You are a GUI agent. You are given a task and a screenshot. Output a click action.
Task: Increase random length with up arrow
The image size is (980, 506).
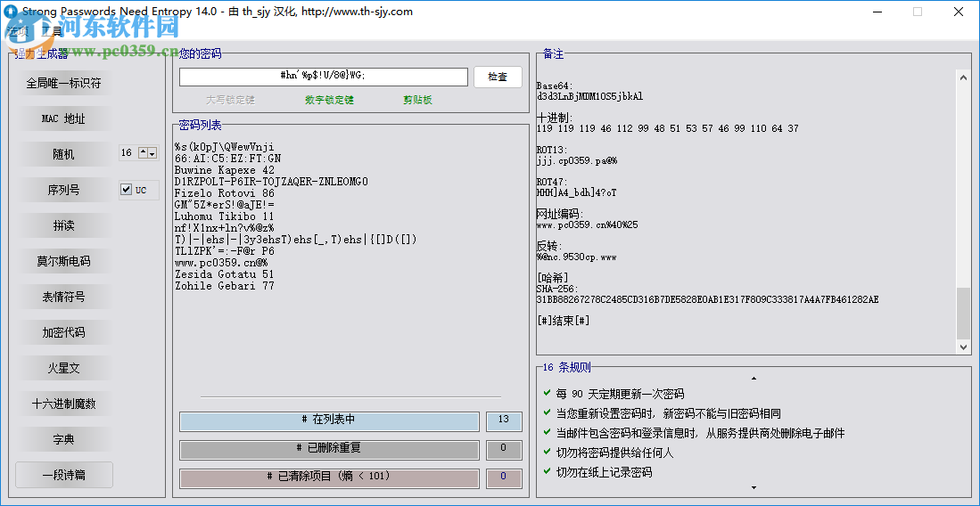coord(144,152)
